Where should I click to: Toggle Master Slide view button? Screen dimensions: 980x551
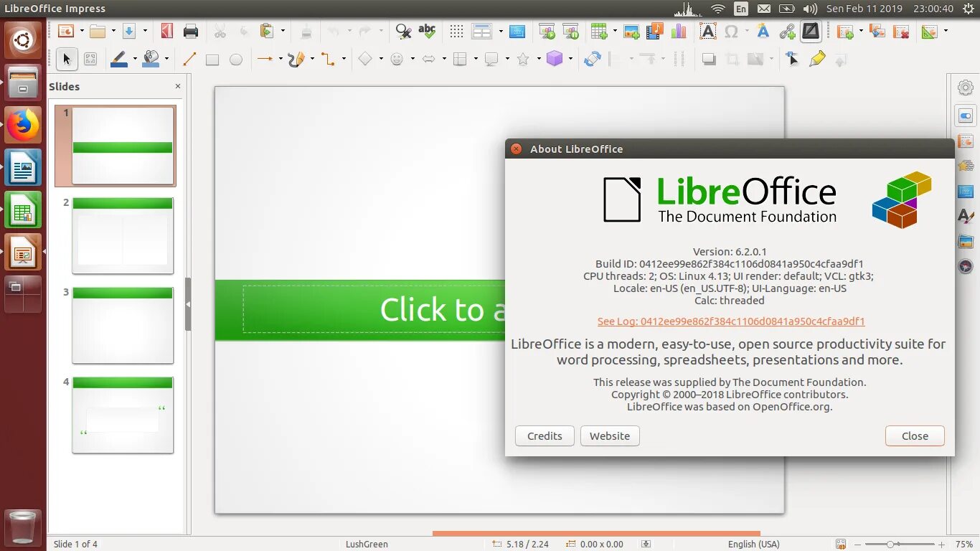[517, 31]
